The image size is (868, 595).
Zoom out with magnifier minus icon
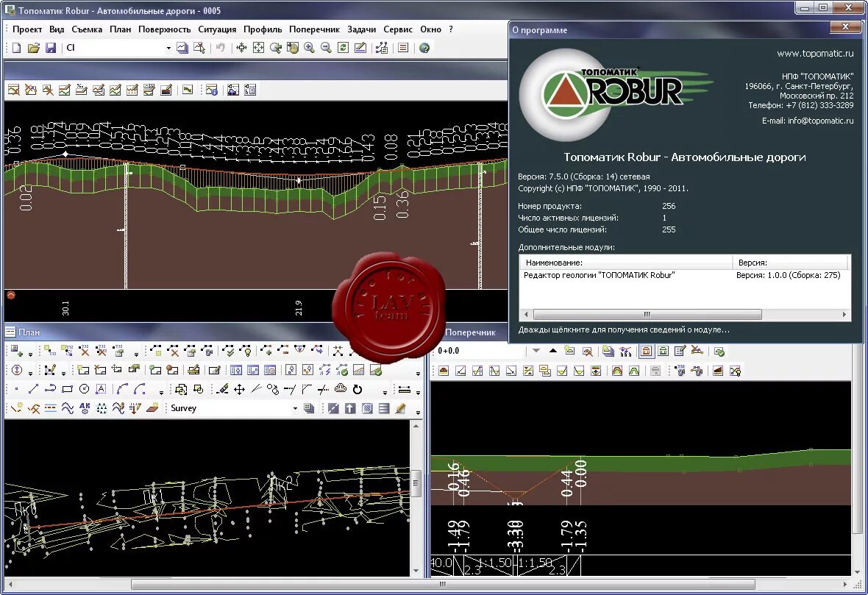coord(326,48)
